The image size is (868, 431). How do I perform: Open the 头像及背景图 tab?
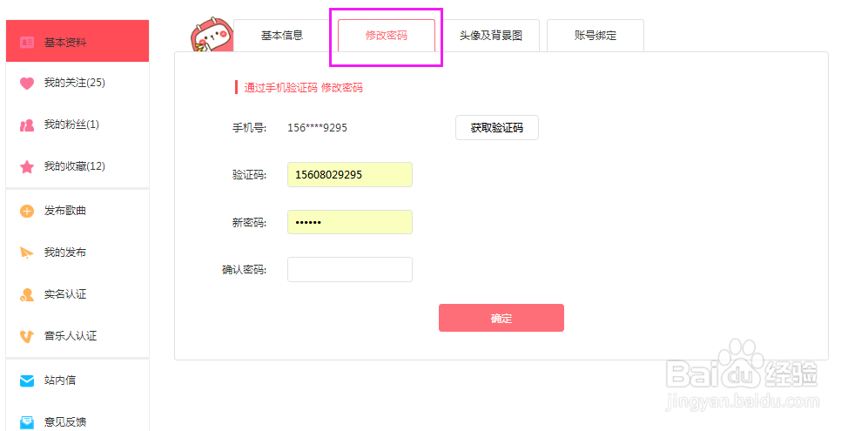pos(491,36)
